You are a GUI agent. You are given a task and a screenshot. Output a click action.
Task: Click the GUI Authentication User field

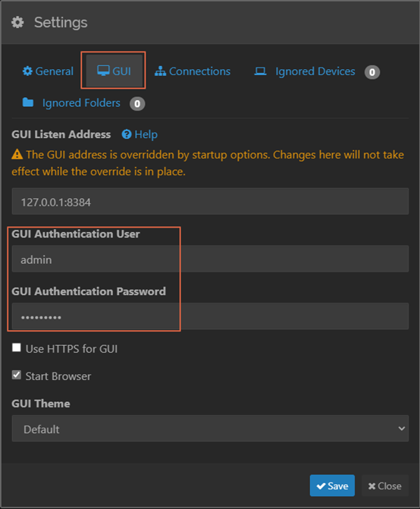pyautogui.click(x=210, y=259)
